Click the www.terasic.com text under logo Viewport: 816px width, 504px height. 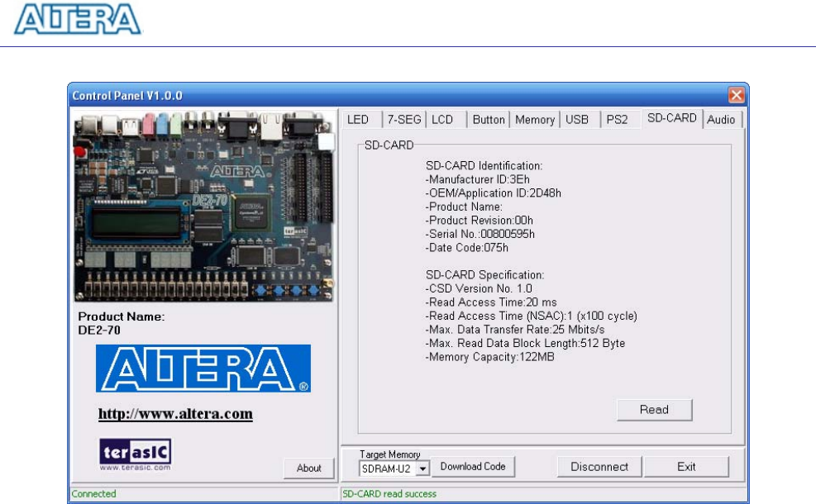136,468
